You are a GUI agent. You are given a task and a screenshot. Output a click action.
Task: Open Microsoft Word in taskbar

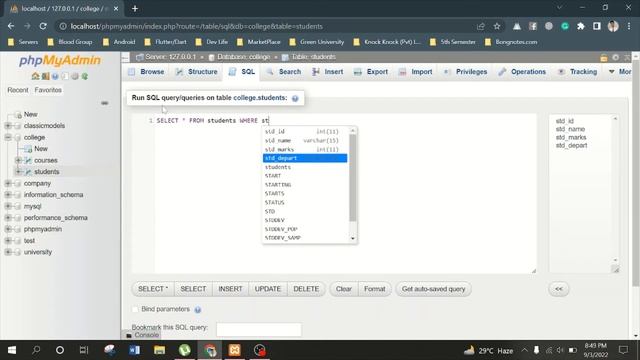[x=134, y=350]
